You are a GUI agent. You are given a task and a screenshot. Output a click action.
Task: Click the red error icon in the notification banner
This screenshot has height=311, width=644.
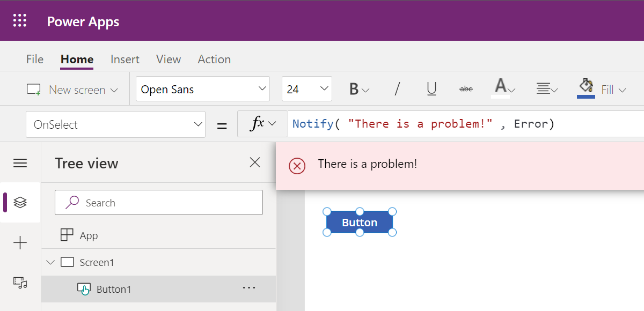pyautogui.click(x=297, y=166)
